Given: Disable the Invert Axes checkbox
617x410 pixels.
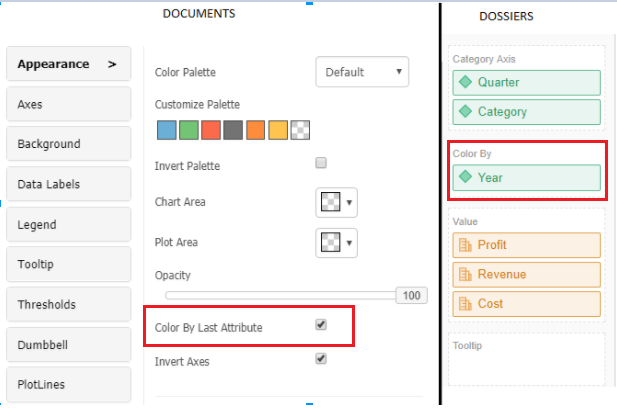Looking at the screenshot, I should pos(321,357).
